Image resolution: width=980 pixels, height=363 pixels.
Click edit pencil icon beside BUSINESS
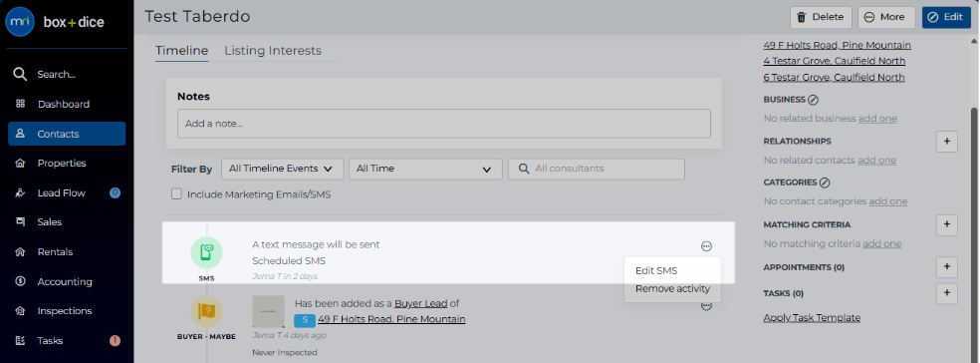click(813, 100)
